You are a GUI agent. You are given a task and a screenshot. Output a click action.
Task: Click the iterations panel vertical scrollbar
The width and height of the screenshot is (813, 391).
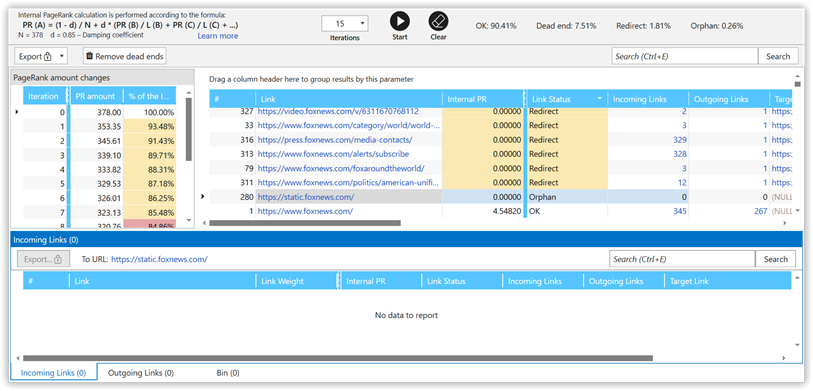click(189, 130)
